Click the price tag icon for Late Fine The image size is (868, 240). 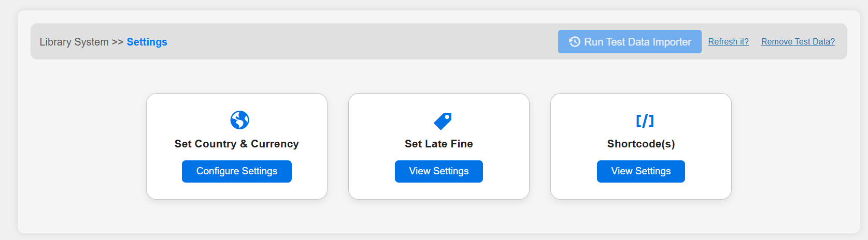(x=443, y=121)
